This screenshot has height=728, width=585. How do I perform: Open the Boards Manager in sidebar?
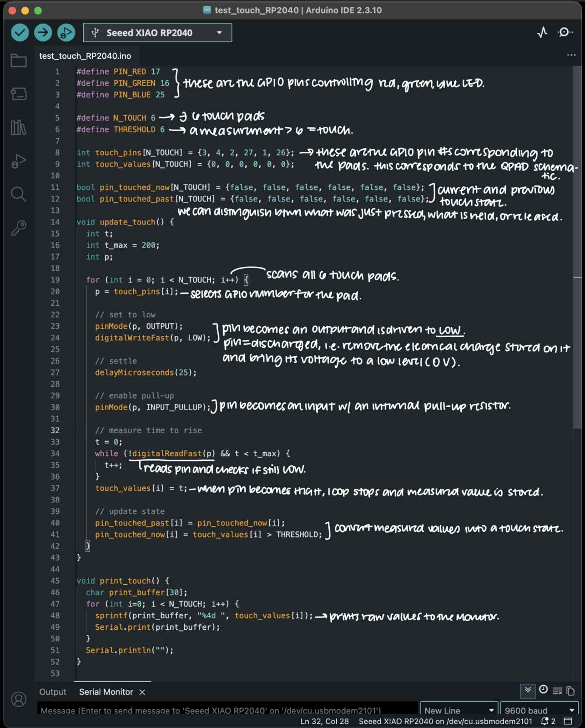coord(19,94)
